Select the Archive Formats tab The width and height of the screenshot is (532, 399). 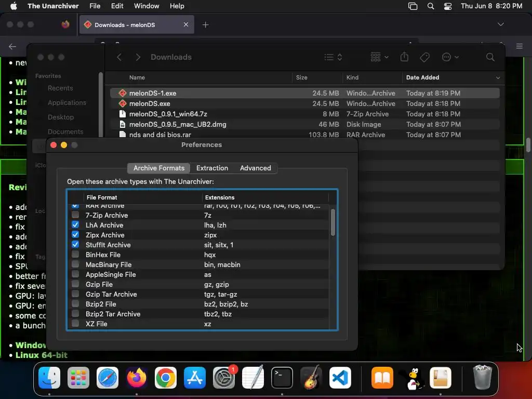click(x=159, y=168)
